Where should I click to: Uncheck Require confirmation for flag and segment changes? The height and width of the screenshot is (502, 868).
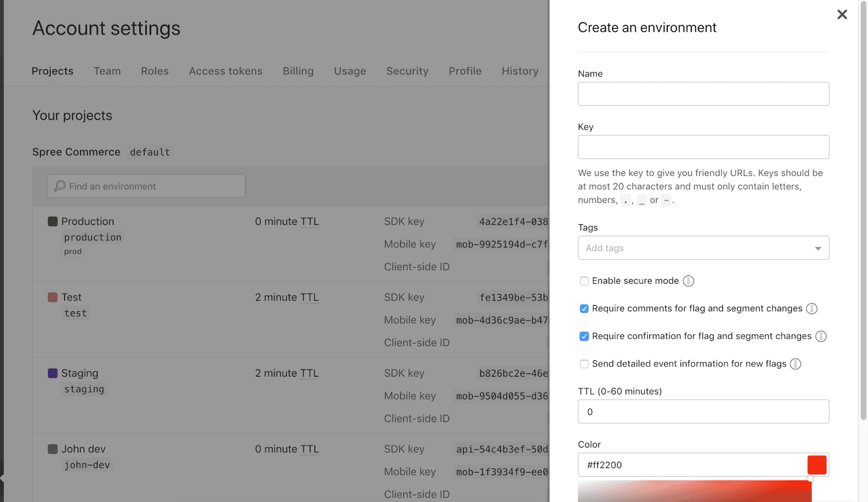[x=584, y=336]
